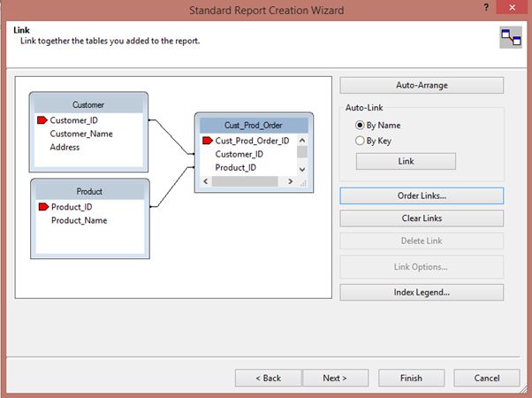
Task: Click up arrow in Cust_Prod_Order field list
Action: pyautogui.click(x=302, y=141)
